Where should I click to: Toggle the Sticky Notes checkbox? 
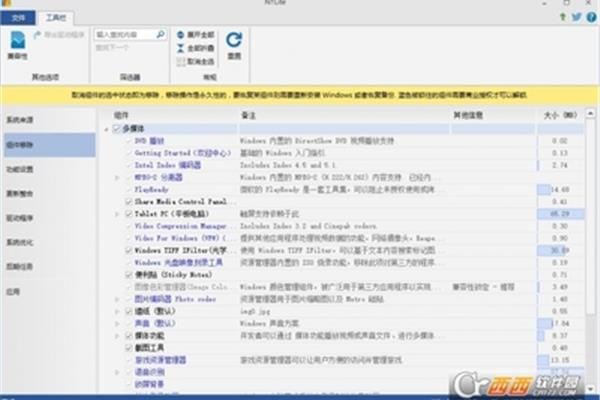(129, 275)
